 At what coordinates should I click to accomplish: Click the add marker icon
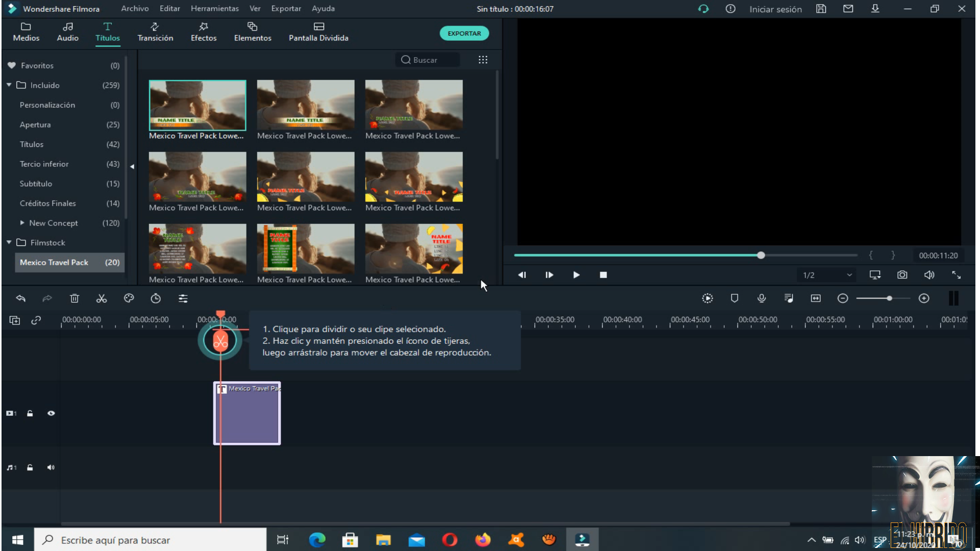(x=734, y=298)
